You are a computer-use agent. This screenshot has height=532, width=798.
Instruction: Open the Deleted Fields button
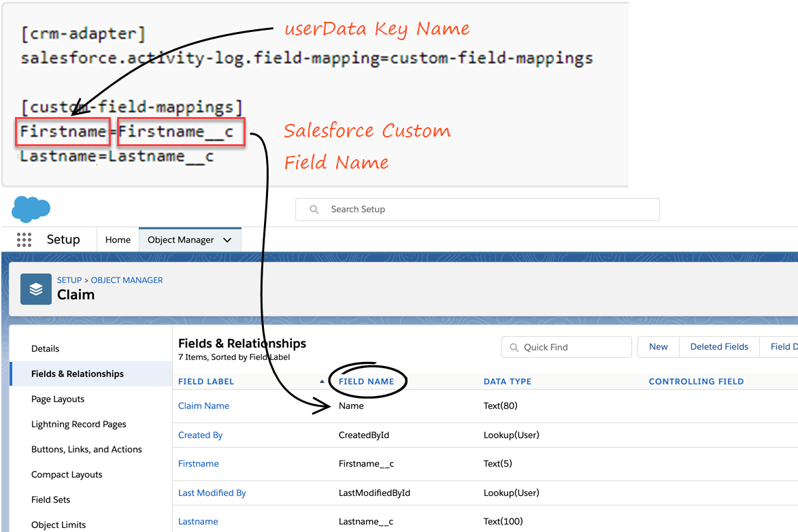point(719,347)
